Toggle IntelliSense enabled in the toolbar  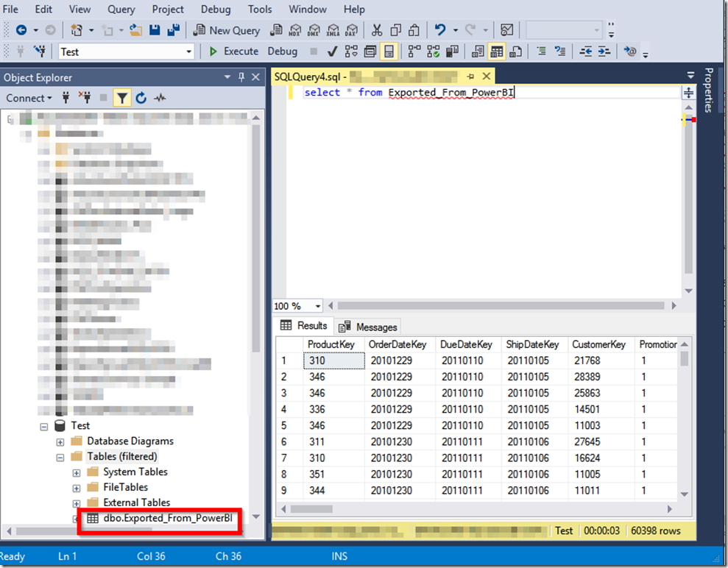click(x=389, y=51)
